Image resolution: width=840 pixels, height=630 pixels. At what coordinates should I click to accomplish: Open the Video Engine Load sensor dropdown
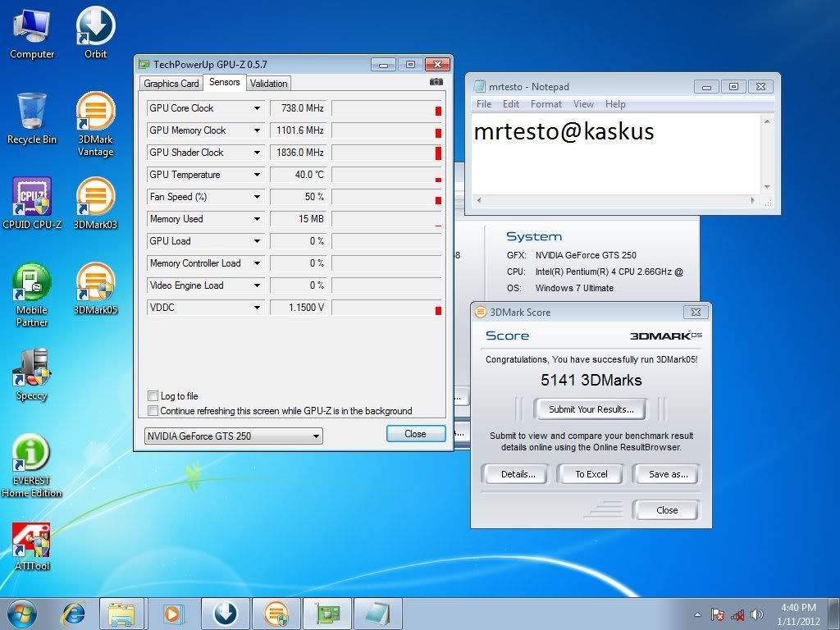(257, 285)
